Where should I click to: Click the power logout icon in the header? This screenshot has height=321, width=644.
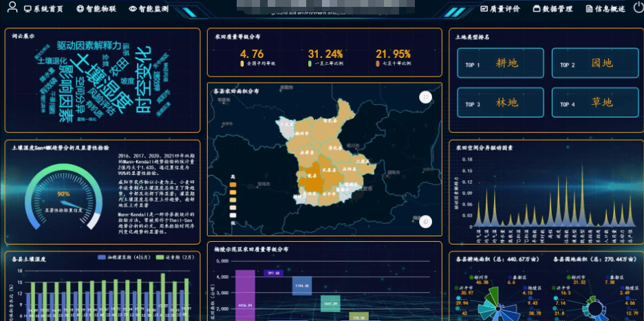click(638, 8)
